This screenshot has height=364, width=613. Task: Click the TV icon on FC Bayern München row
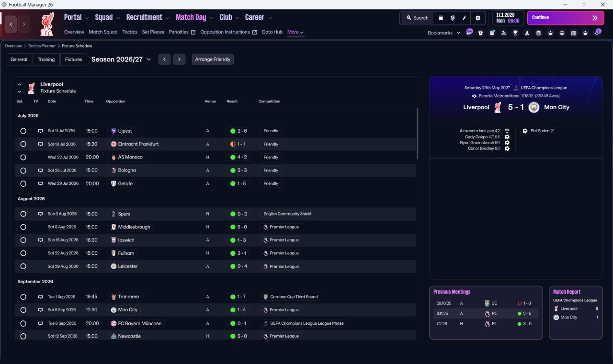click(41, 323)
